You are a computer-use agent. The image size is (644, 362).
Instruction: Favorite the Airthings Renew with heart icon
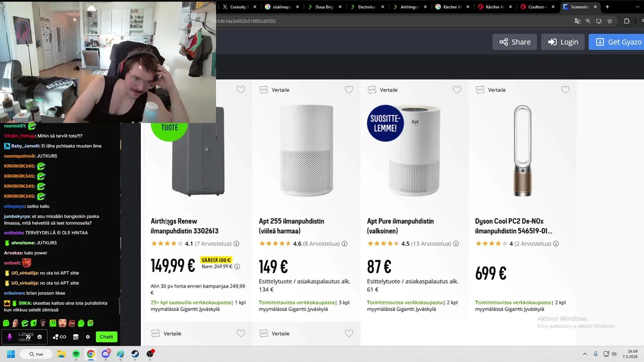241,89
